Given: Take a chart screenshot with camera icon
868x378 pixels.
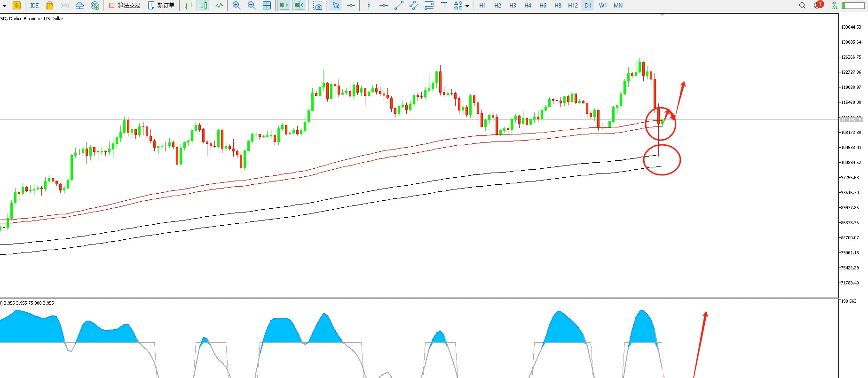Looking at the screenshot, I should 318,6.
